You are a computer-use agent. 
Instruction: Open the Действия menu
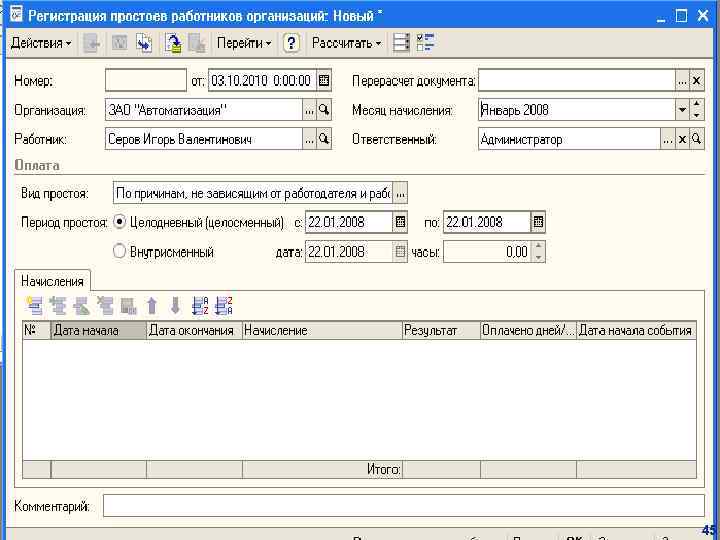(41, 43)
